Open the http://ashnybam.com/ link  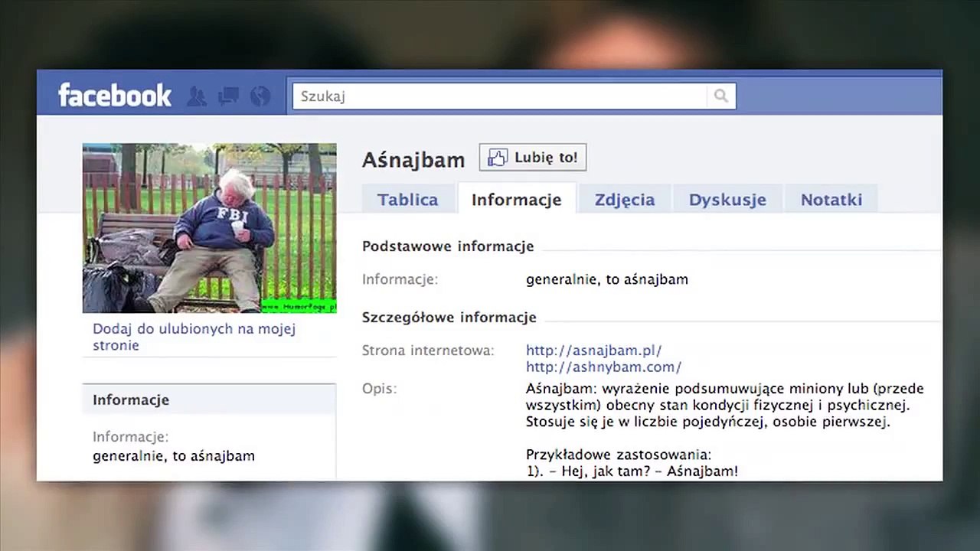tap(603, 367)
